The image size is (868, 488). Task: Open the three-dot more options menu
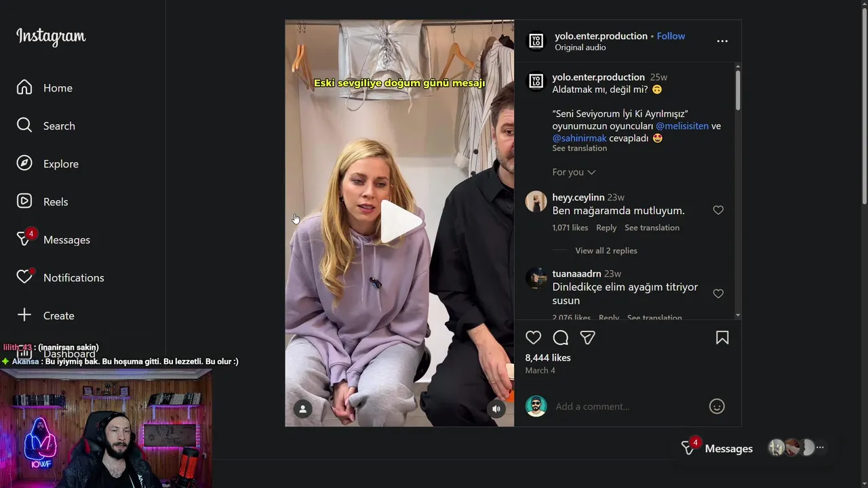coord(722,41)
